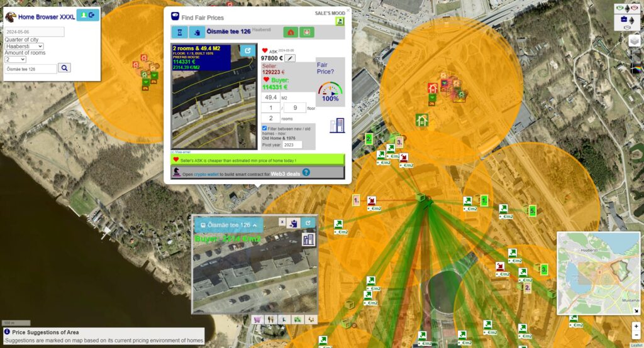Click the Fair Price gauge showing 100%
This screenshot has height=348, width=644.
(x=330, y=92)
